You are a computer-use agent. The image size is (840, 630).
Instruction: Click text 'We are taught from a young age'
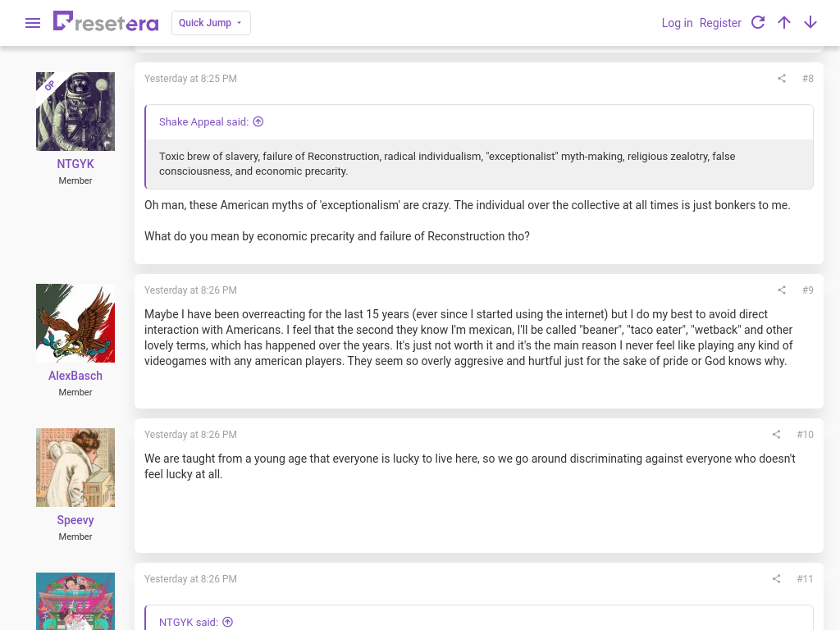(x=217, y=459)
